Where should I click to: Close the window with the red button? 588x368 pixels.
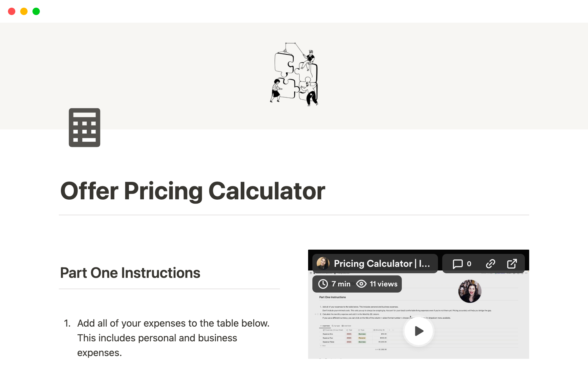pyautogui.click(x=12, y=11)
